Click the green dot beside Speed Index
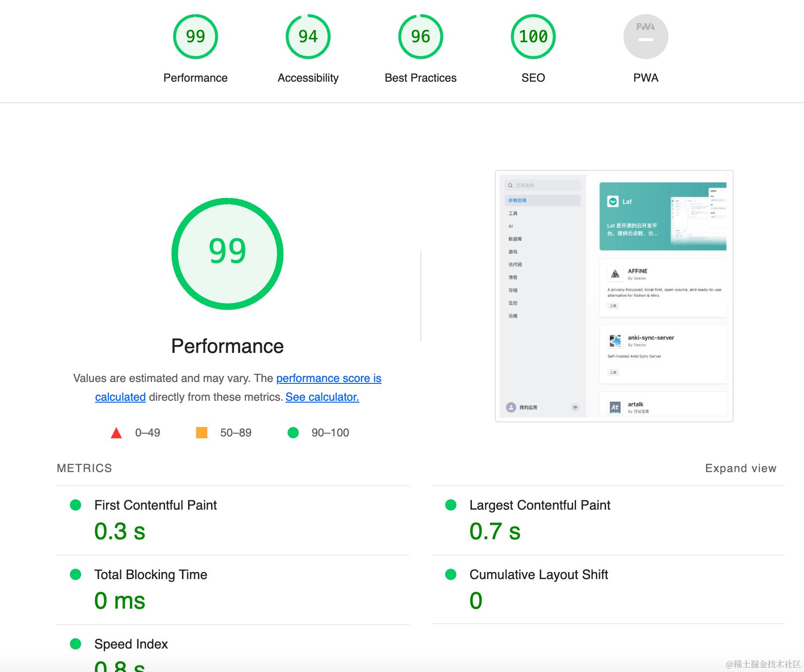This screenshot has width=804, height=672. (x=76, y=644)
